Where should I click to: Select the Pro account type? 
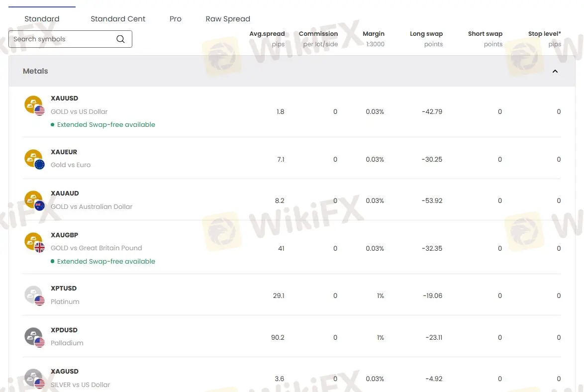click(x=176, y=18)
